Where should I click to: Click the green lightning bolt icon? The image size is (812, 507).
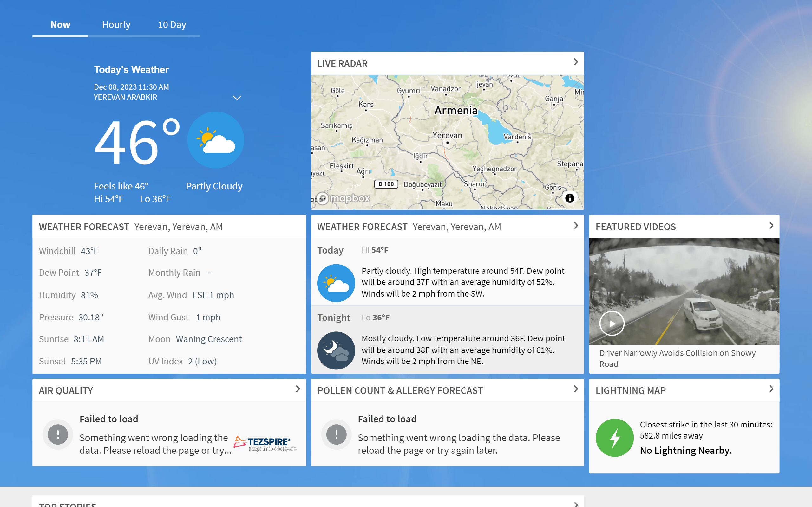click(x=614, y=438)
